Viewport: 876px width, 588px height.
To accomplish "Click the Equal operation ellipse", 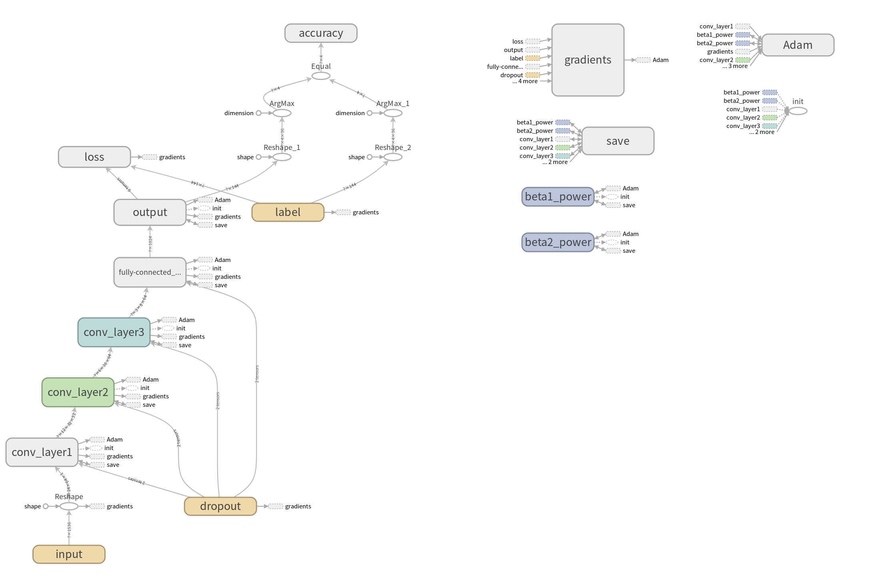I will tap(321, 76).
